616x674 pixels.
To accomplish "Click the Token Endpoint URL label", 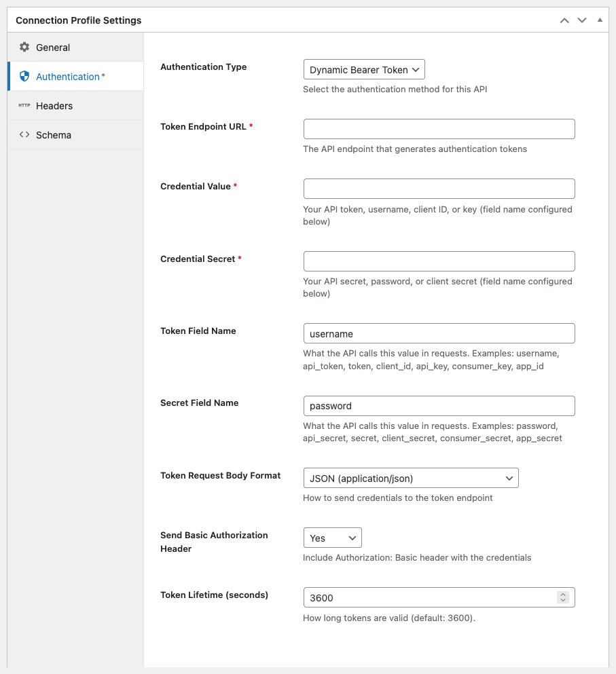I will 206,126.
